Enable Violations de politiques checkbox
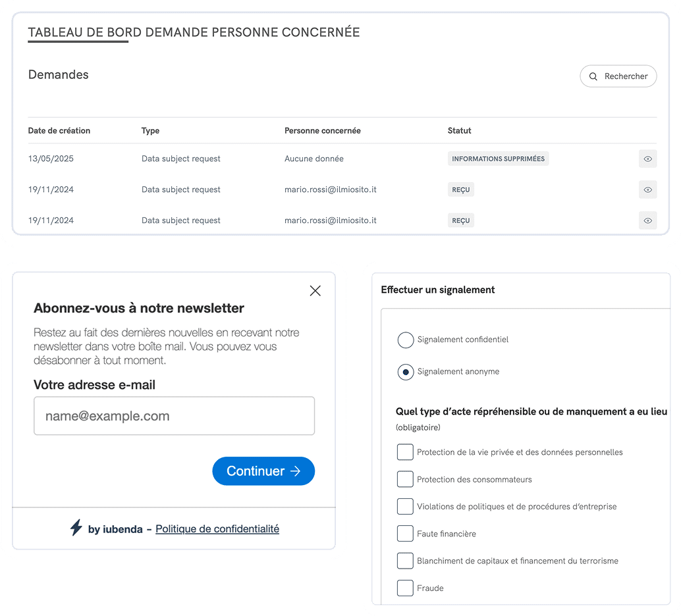The image size is (681, 616). coord(405,507)
